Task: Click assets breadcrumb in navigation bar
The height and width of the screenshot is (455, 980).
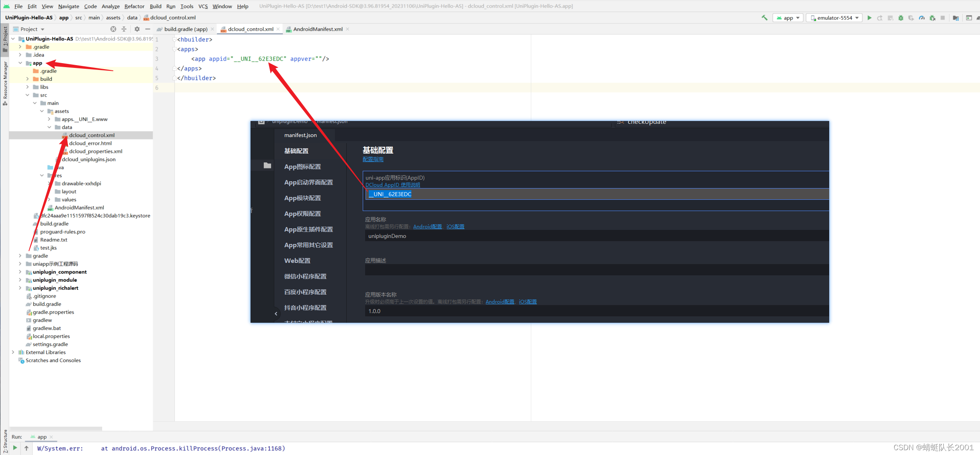Action: (x=113, y=18)
